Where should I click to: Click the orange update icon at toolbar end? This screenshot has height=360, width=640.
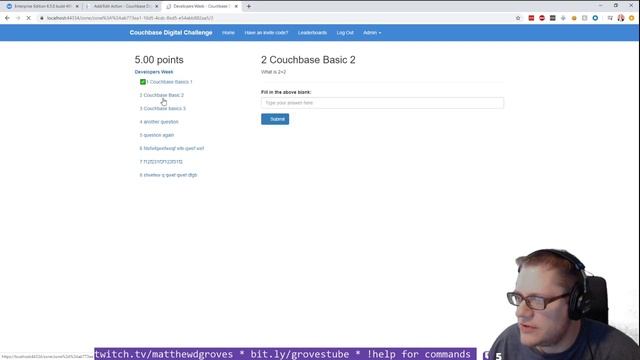coord(632,18)
